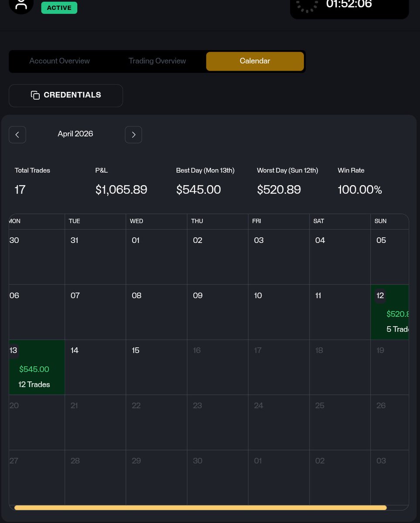Screen dimensions: 420x523
Task: Click the ACTIVE status badge
Action: [59, 8]
